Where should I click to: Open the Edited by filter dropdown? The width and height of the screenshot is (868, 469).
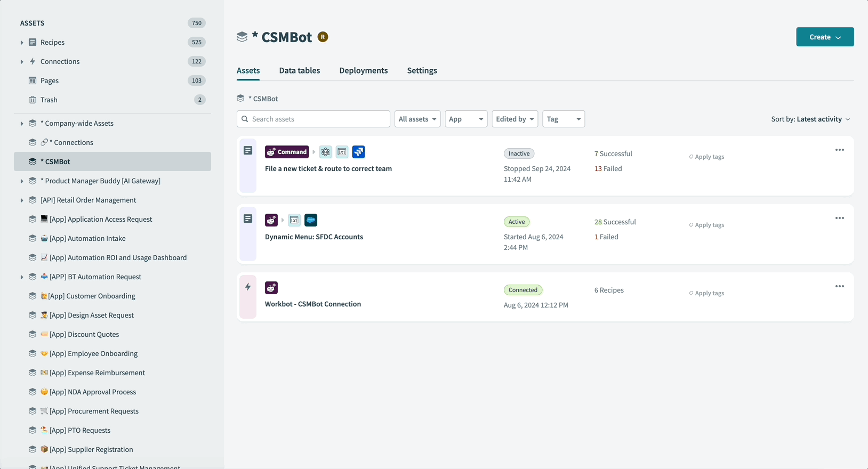(x=515, y=119)
